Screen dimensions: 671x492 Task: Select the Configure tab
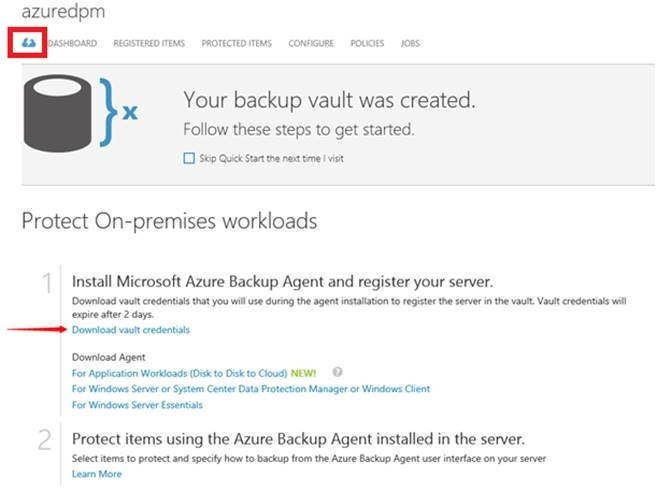click(311, 44)
